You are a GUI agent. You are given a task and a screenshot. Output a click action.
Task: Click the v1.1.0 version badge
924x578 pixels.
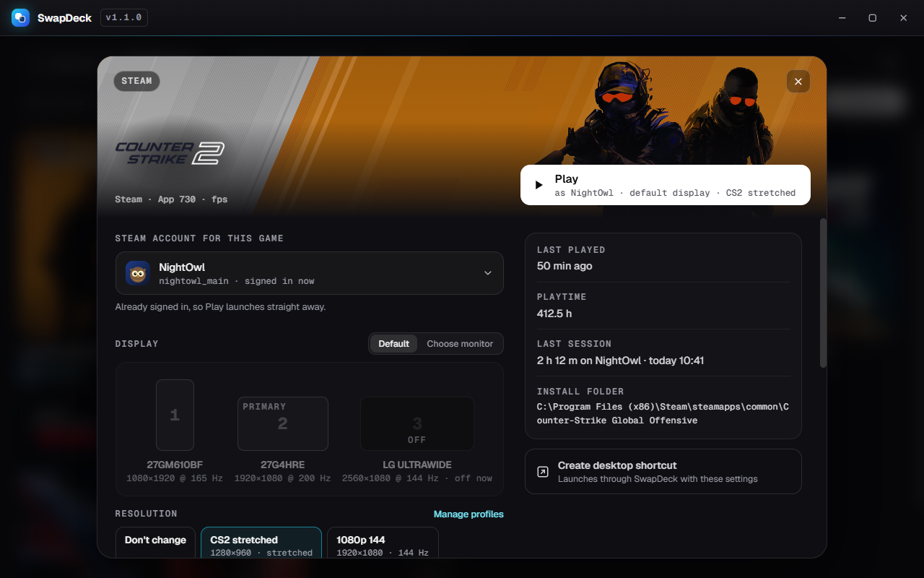(124, 17)
